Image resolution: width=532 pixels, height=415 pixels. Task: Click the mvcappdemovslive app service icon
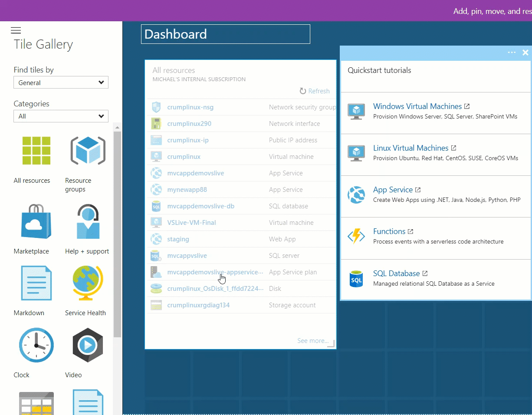pos(156,173)
